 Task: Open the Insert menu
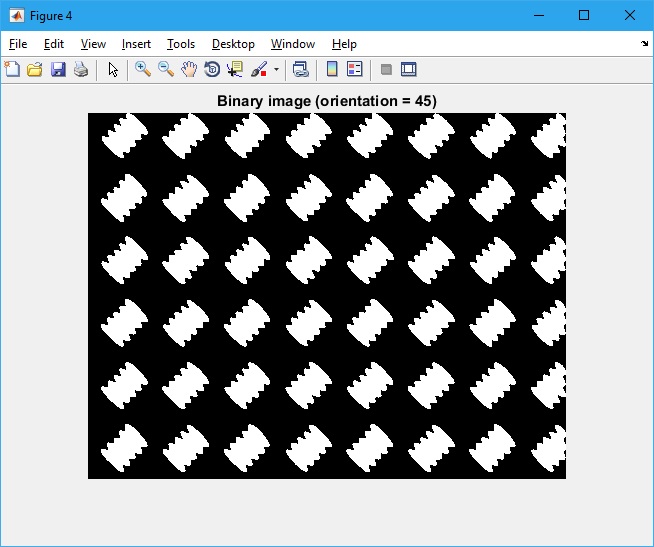[136, 44]
